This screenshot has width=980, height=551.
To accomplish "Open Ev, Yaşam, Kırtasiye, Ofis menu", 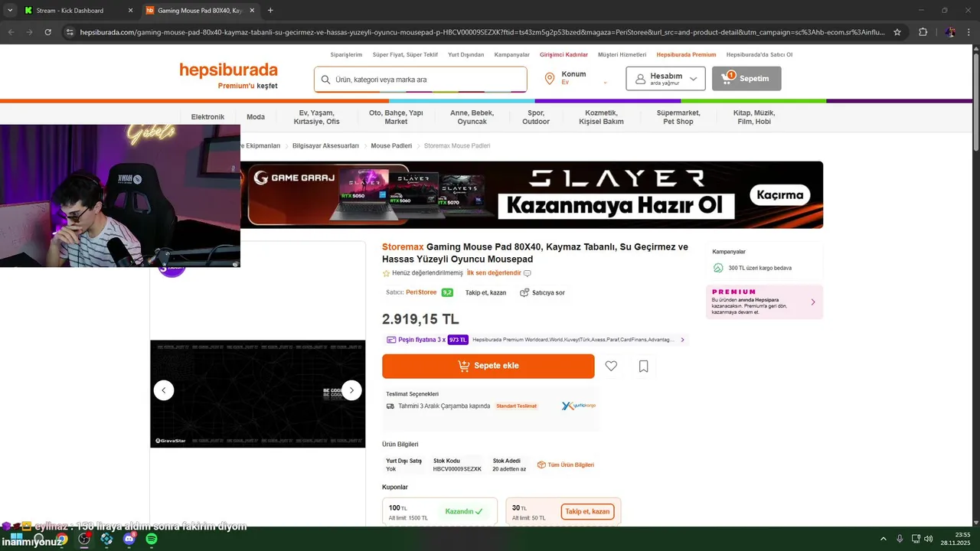I will click(316, 117).
